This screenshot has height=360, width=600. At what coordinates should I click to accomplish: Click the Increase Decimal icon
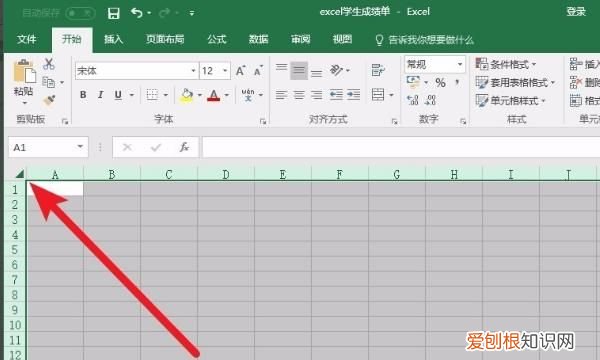413,100
